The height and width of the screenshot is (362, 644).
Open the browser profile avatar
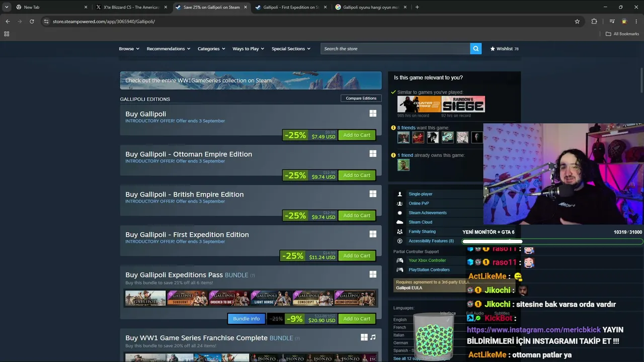[624, 22]
